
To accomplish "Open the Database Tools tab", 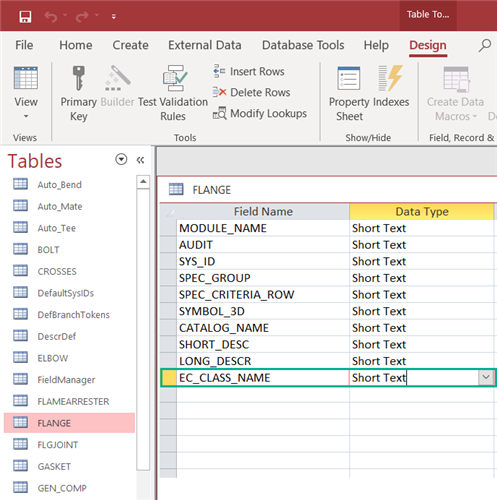I will click(303, 45).
